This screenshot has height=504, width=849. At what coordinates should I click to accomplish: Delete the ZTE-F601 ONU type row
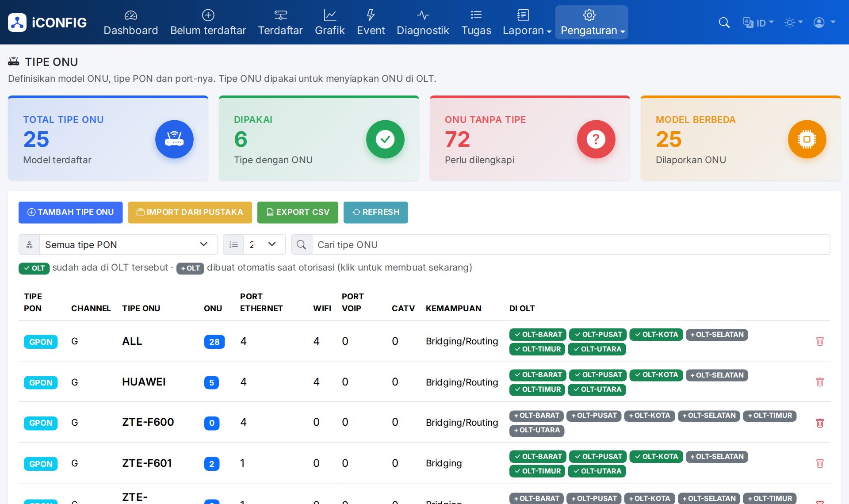pos(820,463)
